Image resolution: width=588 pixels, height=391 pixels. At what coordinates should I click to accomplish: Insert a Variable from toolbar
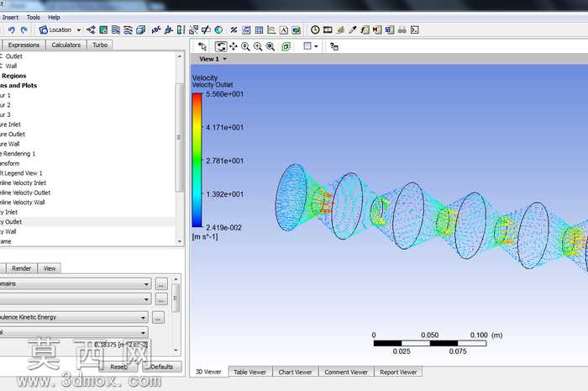point(234,29)
